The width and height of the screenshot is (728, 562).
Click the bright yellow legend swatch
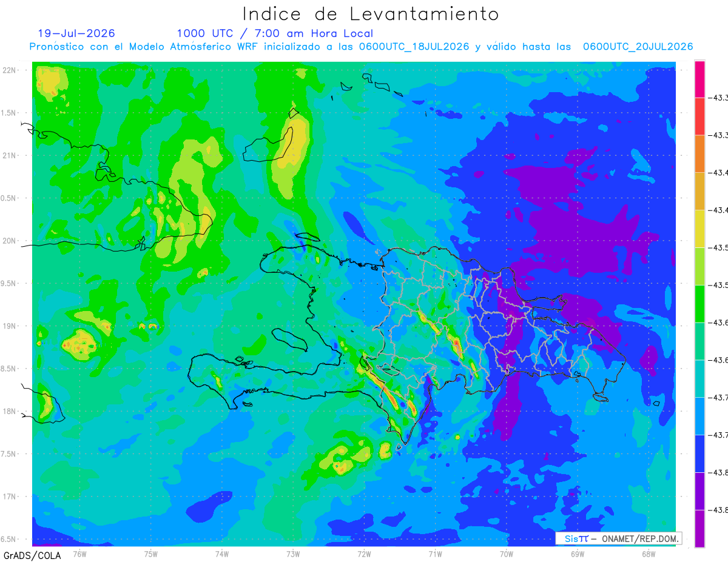pyautogui.click(x=699, y=229)
